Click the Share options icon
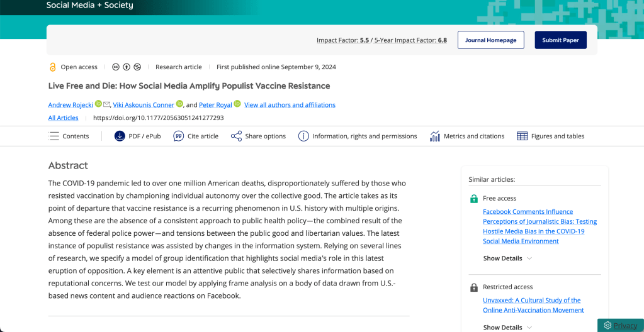This screenshot has height=332, width=644. [x=236, y=136]
